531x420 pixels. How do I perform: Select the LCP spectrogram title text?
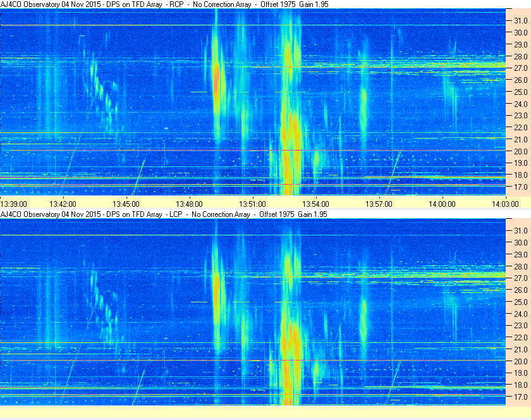tap(164, 214)
